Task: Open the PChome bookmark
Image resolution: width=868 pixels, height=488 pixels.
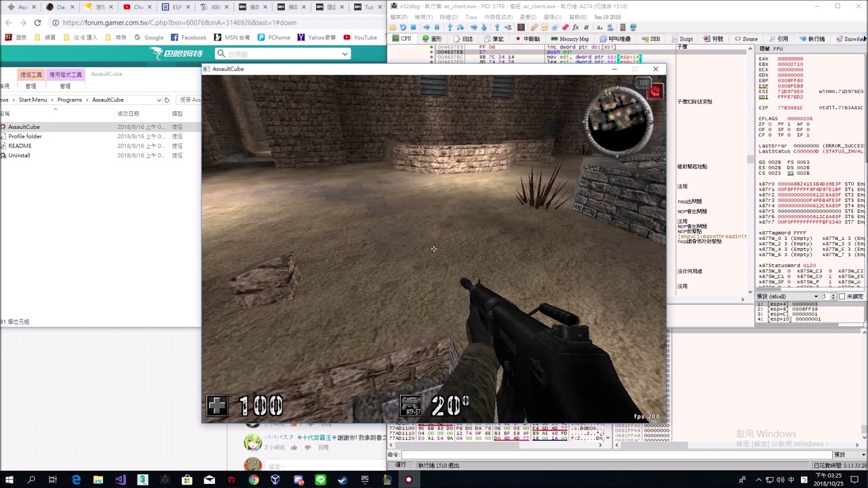Action: (275, 37)
